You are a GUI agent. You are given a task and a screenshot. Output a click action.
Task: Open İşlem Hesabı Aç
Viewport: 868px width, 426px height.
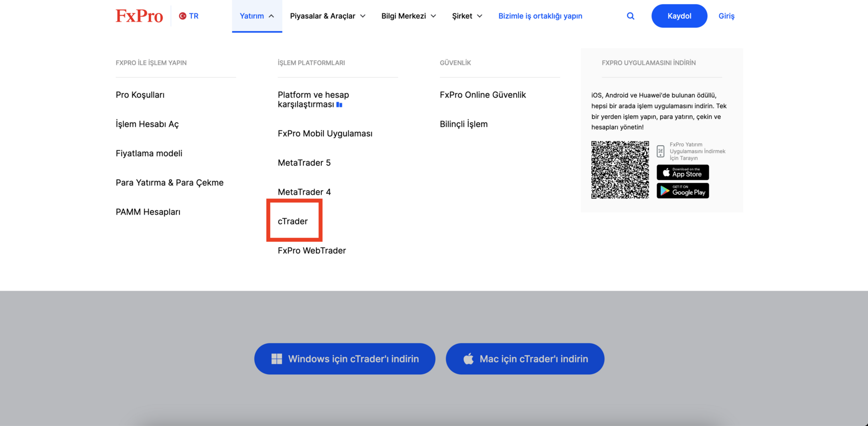[147, 124]
